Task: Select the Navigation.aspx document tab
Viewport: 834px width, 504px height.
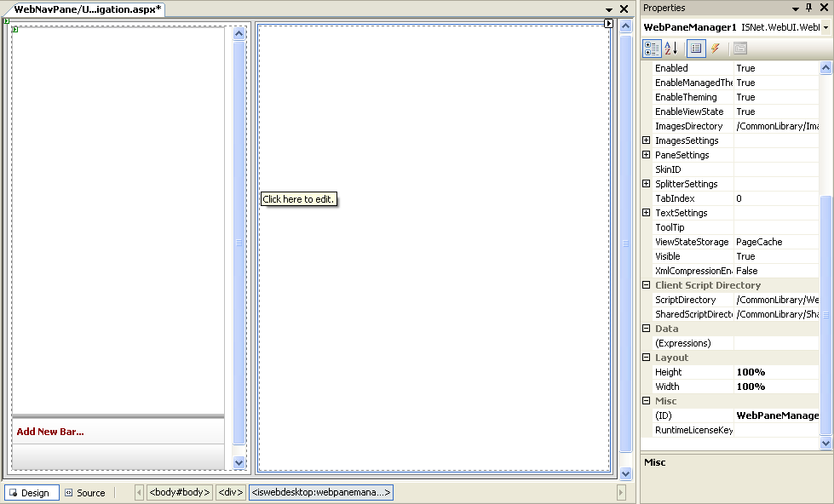Action: click(88, 9)
